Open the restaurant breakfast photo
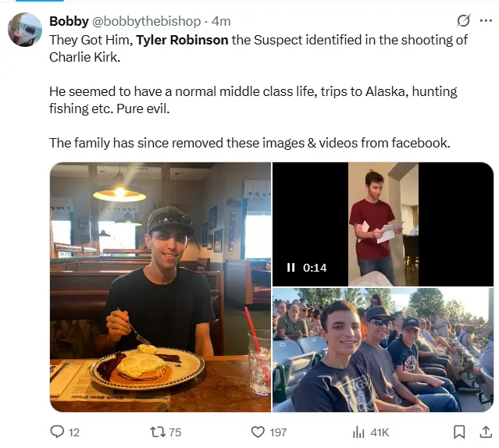 coord(160,286)
